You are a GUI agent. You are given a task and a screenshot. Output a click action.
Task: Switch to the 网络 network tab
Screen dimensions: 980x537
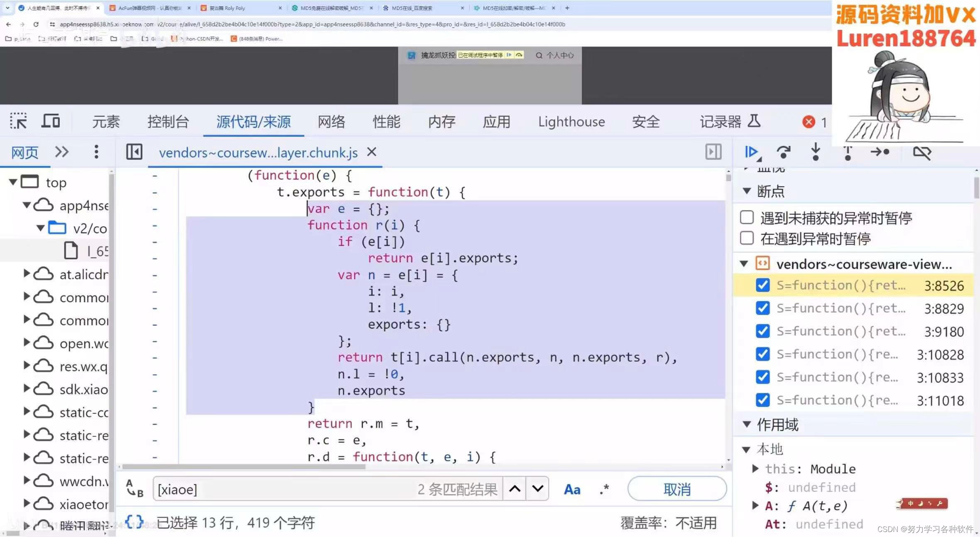[331, 122]
